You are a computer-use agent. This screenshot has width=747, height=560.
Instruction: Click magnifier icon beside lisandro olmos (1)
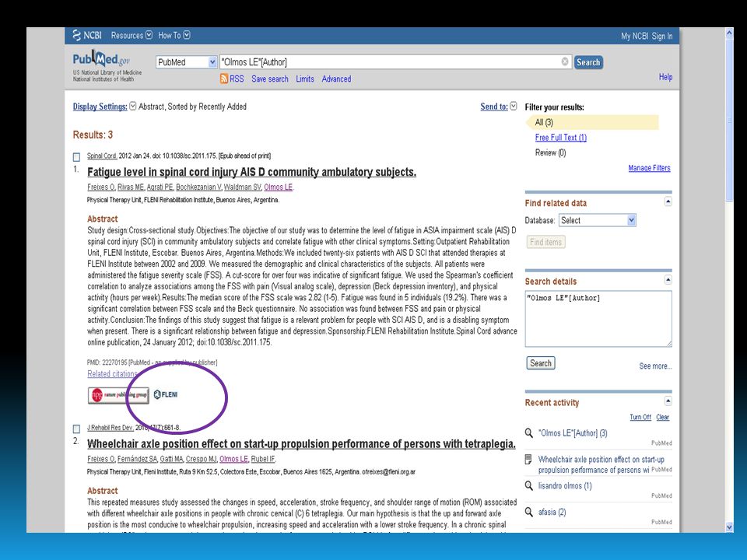point(529,485)
